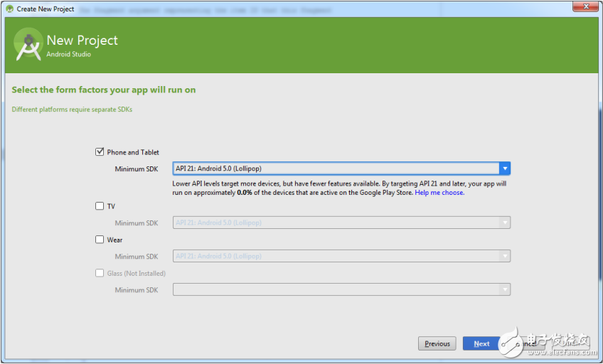Go back with the Previous button

[x=437, y=343]
